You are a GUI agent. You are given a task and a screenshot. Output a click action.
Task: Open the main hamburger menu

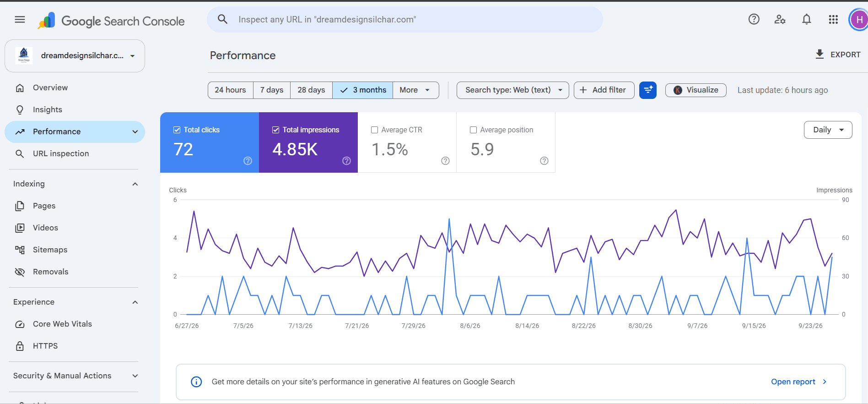tap(20, 20)
